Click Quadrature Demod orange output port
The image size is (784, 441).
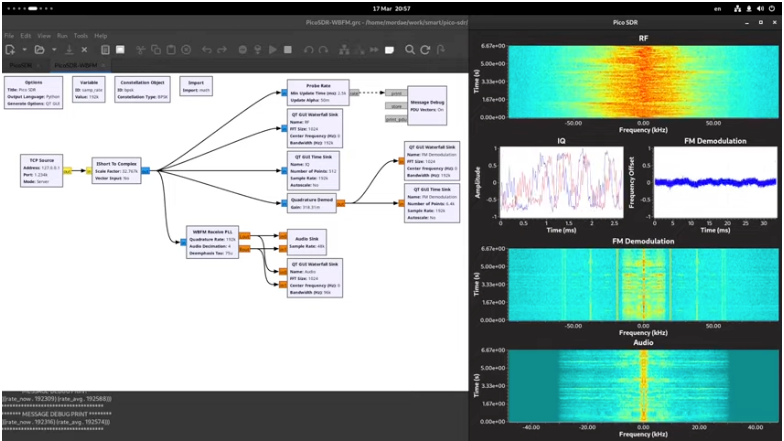coord(340,203)
